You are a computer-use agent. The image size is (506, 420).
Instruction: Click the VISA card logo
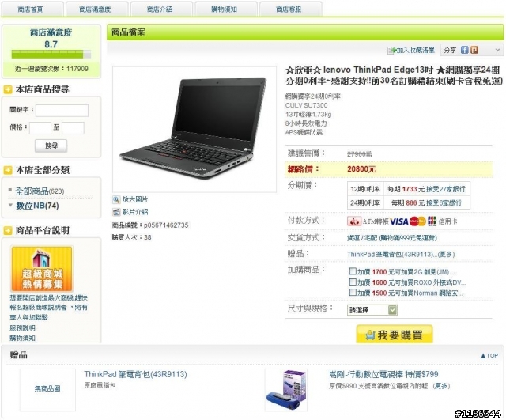point(398,221)
